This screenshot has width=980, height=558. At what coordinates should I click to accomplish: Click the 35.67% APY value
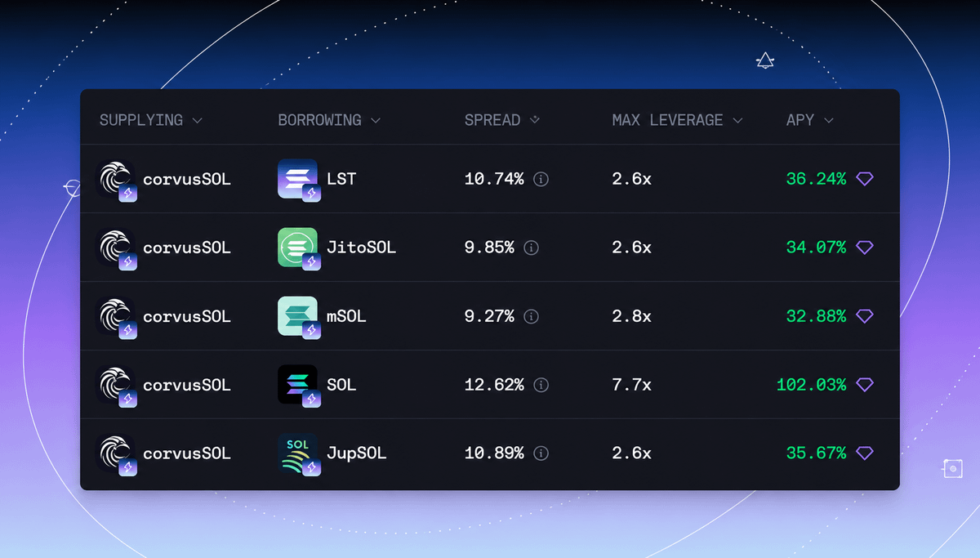click(817, 453)
